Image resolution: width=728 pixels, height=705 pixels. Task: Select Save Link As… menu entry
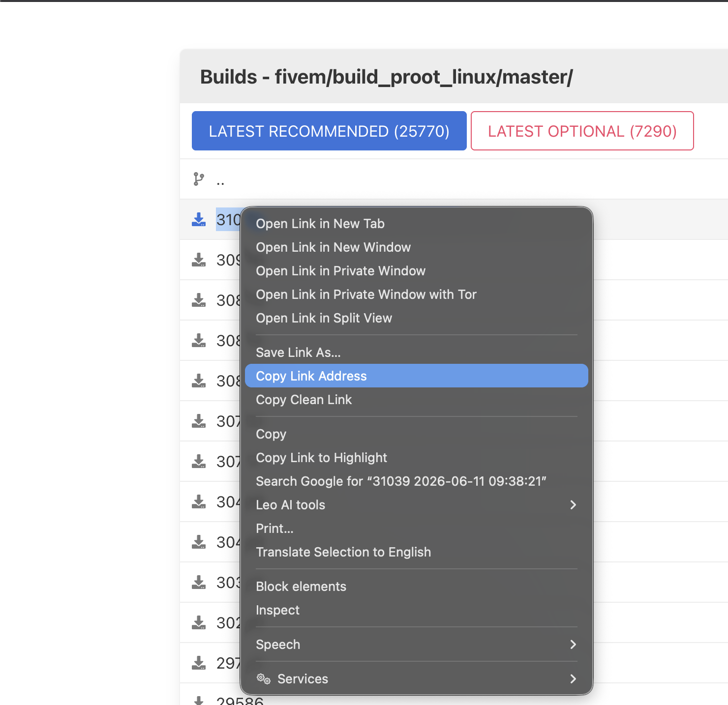tap(416, 352)
